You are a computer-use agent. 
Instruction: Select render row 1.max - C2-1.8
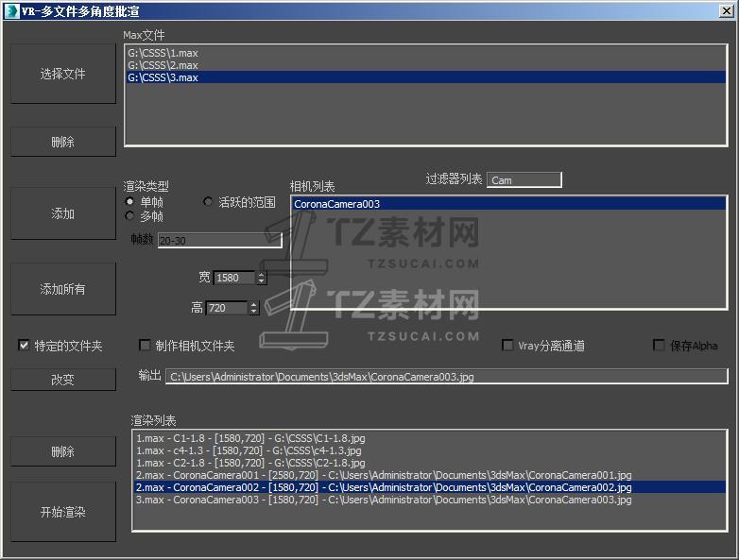(x=430, y=463)
